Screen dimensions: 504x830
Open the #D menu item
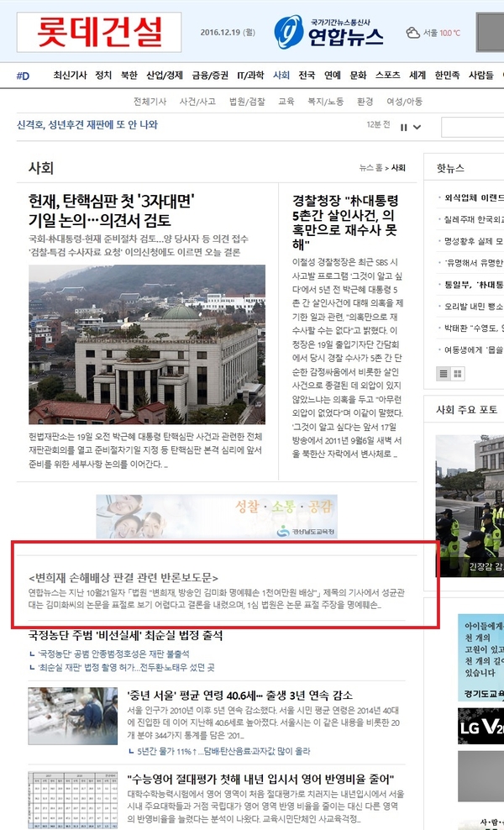point(23,76)
